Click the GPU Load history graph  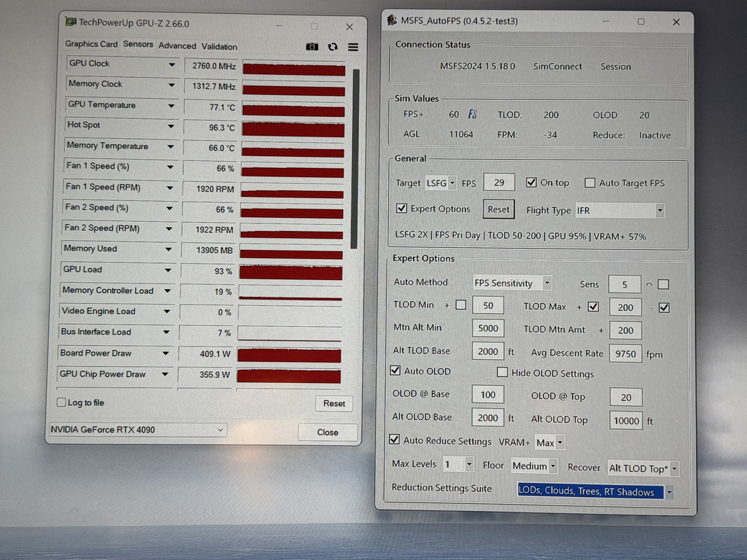pyautogui.click(x=291, y=273)
